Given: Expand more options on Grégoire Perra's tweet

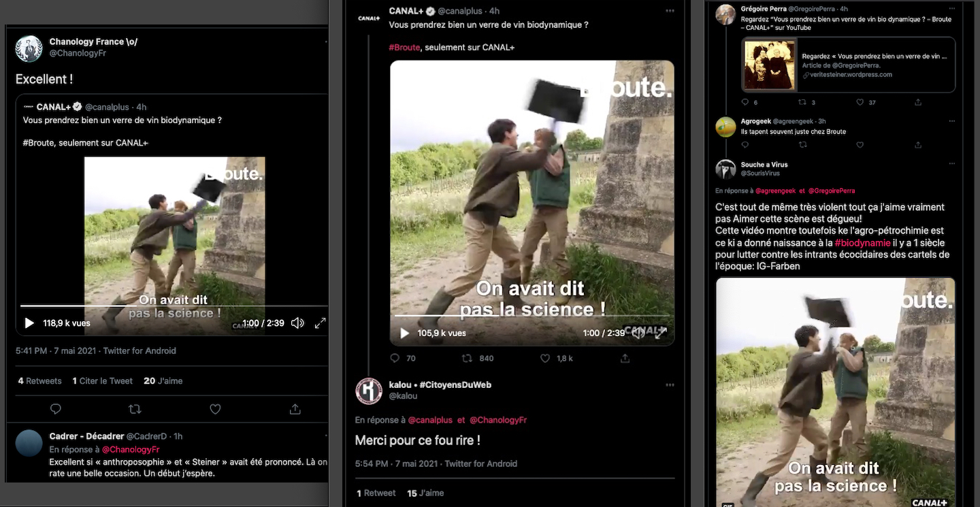Looking at the screenshot, I should pos(951,9).
